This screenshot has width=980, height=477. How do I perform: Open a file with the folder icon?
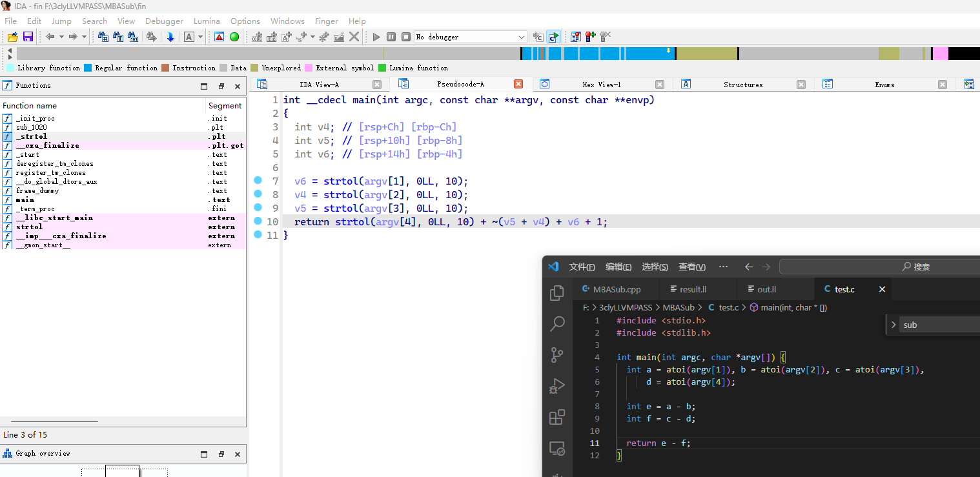coord(12,37)
